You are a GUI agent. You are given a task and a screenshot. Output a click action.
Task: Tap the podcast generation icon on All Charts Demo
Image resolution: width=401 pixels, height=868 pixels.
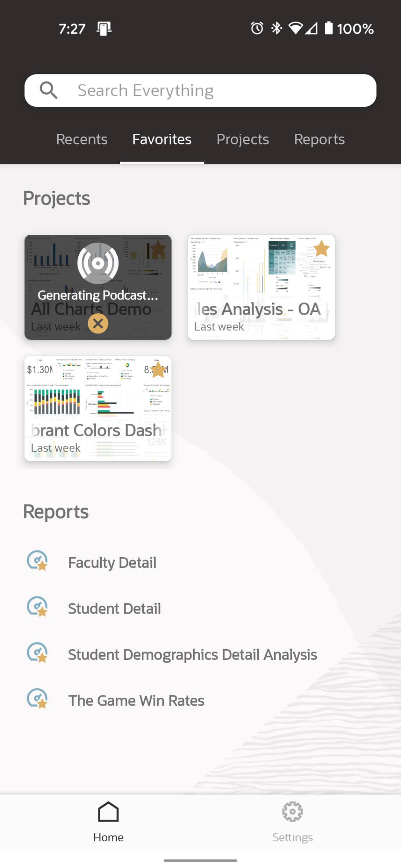97,263
